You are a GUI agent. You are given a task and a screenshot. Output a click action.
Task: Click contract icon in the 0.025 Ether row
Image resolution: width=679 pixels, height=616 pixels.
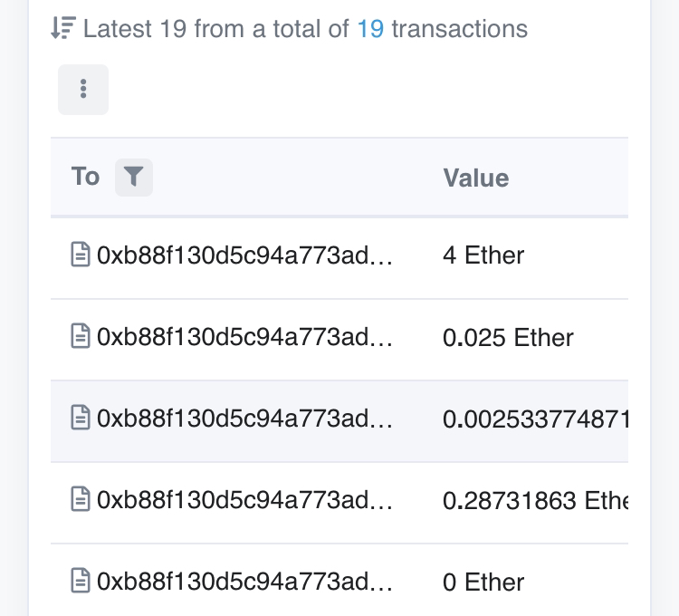click(x=81, y=336)
